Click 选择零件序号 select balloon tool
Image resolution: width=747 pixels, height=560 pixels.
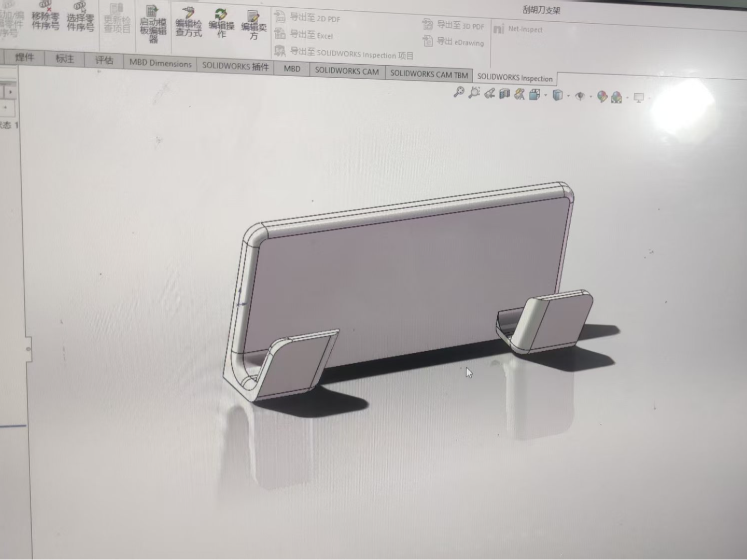point(80,16)
